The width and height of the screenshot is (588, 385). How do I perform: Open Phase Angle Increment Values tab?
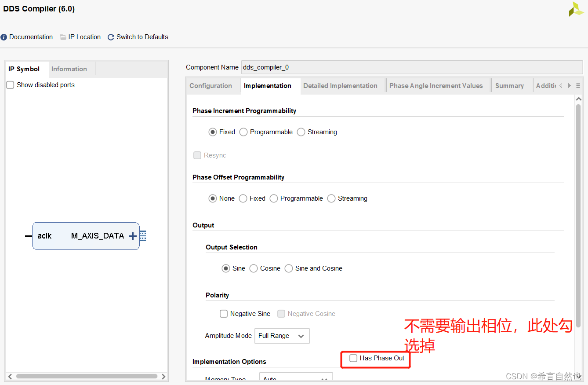[x=436, y=86]
